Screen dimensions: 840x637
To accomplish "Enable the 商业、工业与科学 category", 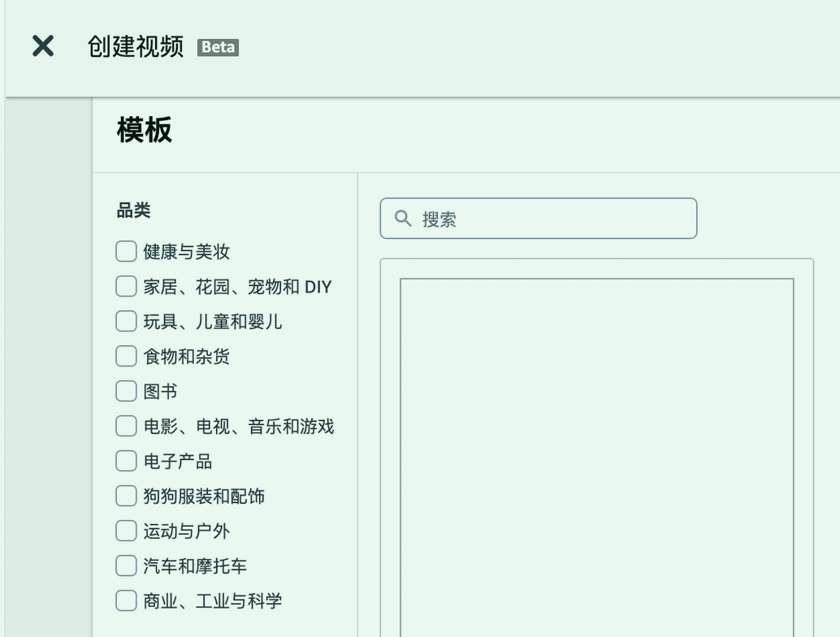I will pyautogui.click(x=126, y=600).
